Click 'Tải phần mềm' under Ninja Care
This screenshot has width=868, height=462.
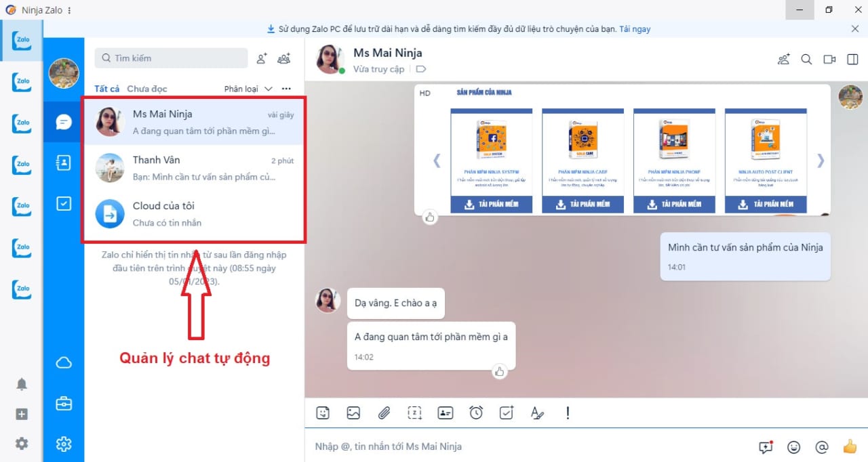pyautogui.click(x=583, y=204)
